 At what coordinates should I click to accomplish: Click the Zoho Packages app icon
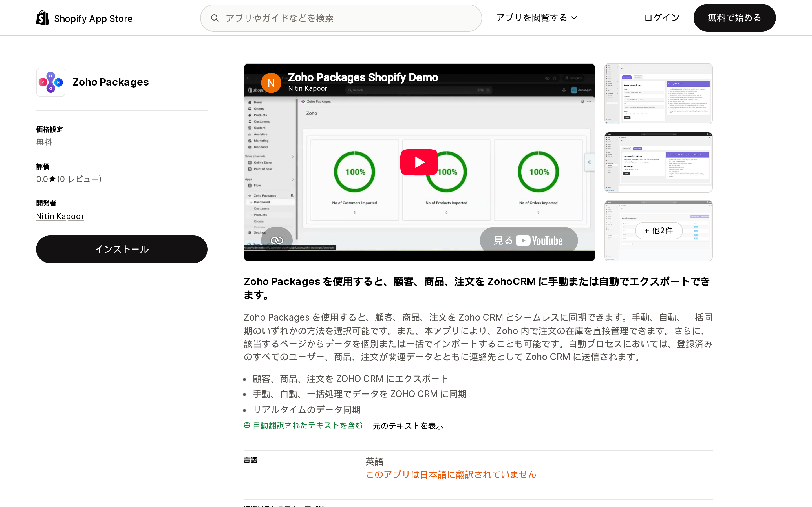[x=51, y=82]
